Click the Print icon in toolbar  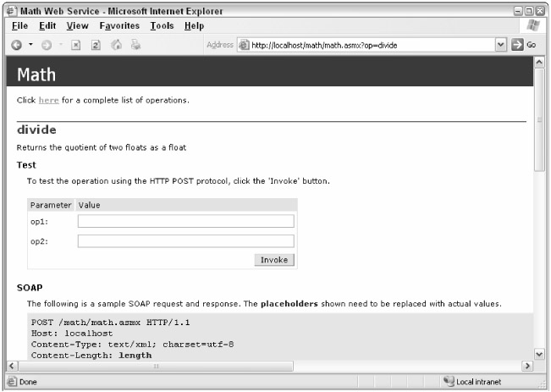[x=134, y=45]
